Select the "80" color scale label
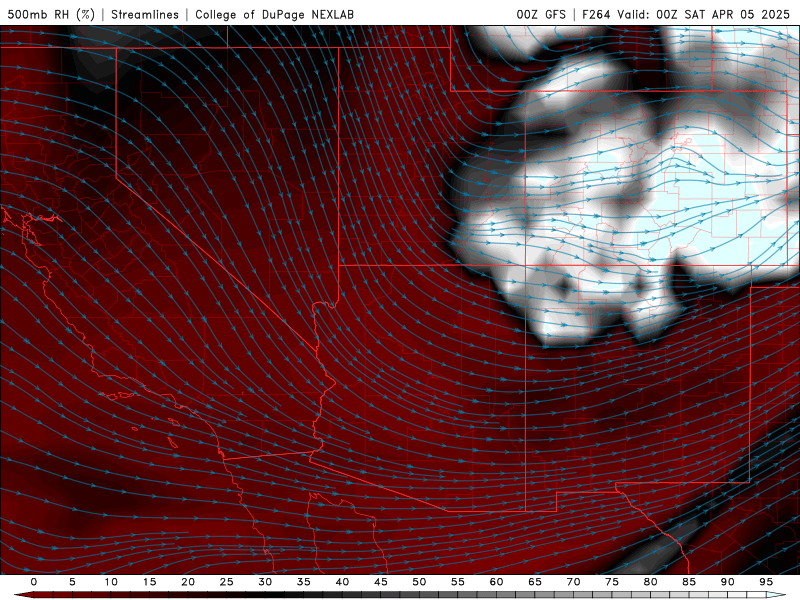800x600 pixels. click(650, 582)
